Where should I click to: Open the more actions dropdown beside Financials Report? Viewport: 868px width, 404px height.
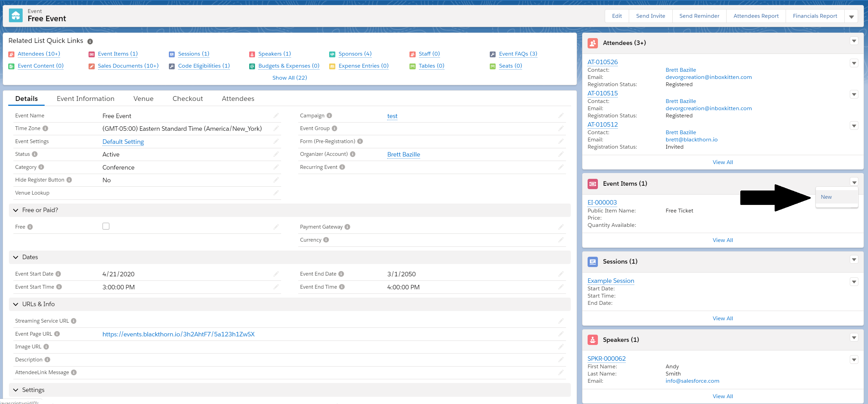[x=851, y=16]
